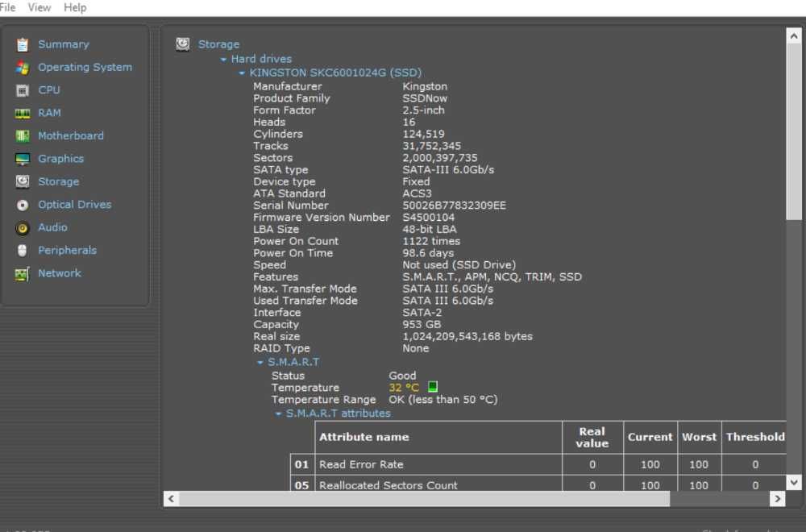Click the serial number 50026B77832309EE
Image resolution: width=806 pixels, height=532 pixels.
454,206
